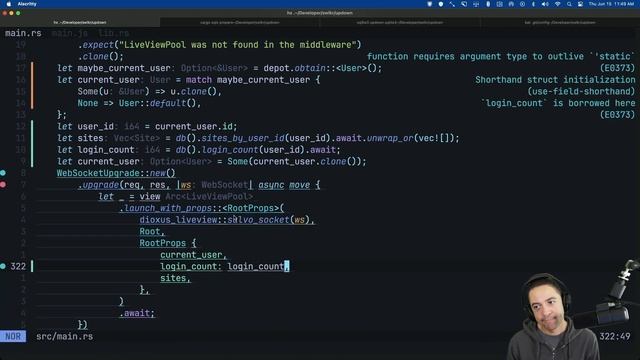The width and height of the screenshot is (640, 360).
Task: Select the main.js buffer tab
Action: [69, 33]
